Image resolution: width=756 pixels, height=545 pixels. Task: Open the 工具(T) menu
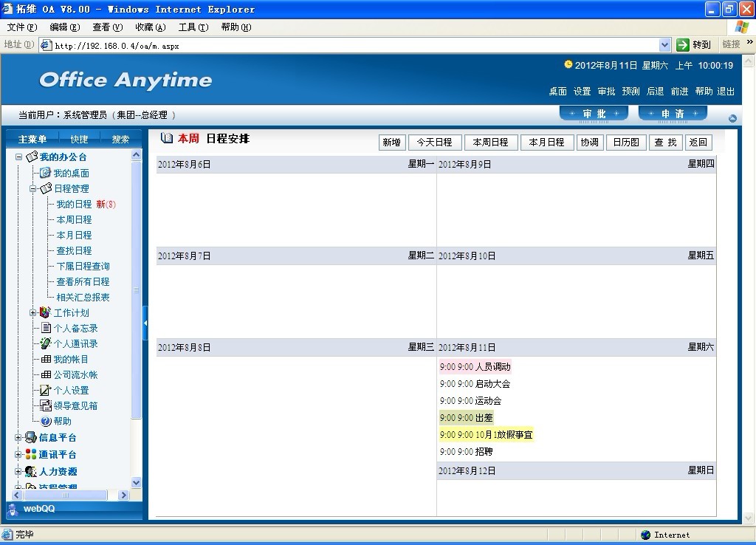coord(193,27)
